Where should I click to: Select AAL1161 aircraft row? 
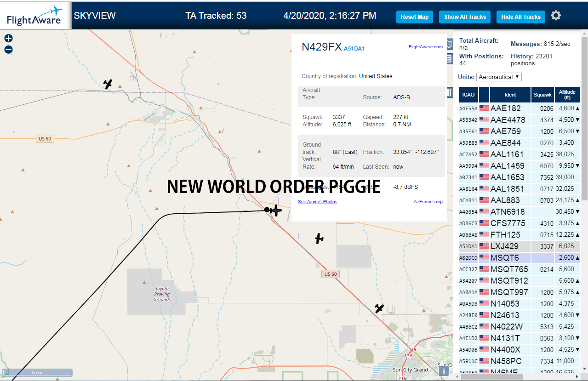tap(519, 154)
